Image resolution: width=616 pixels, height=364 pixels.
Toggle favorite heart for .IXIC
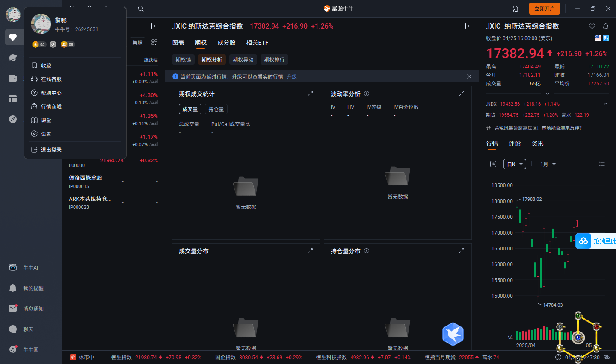pos(592,26)
